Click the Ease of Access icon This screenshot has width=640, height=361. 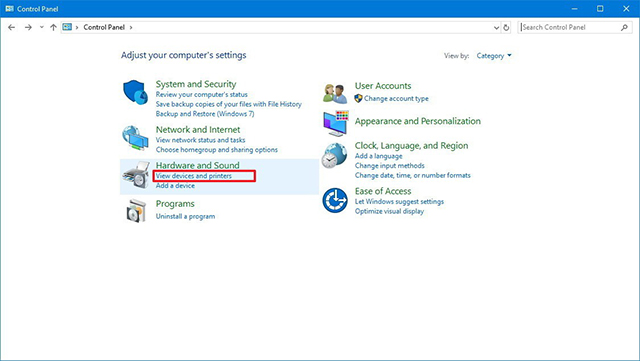click(335, 200)
